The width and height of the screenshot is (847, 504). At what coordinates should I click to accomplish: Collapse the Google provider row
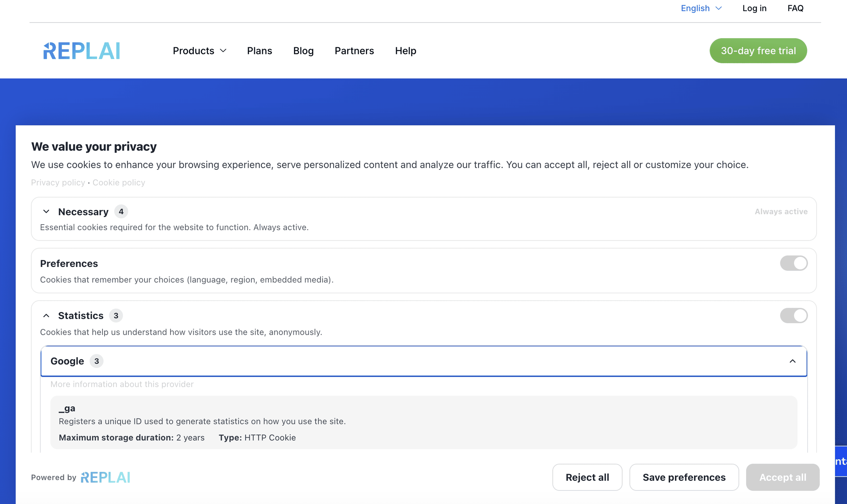click(x=424, y=361)
